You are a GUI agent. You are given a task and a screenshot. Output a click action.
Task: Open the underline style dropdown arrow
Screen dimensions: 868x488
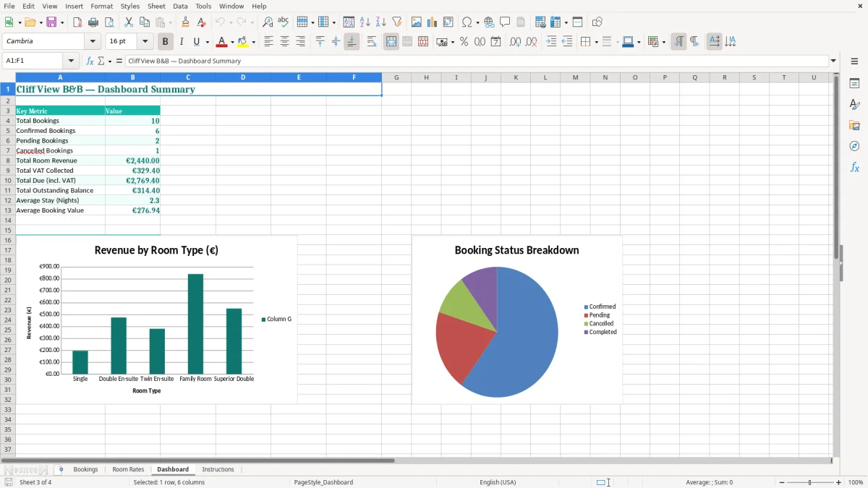[207, 42]
